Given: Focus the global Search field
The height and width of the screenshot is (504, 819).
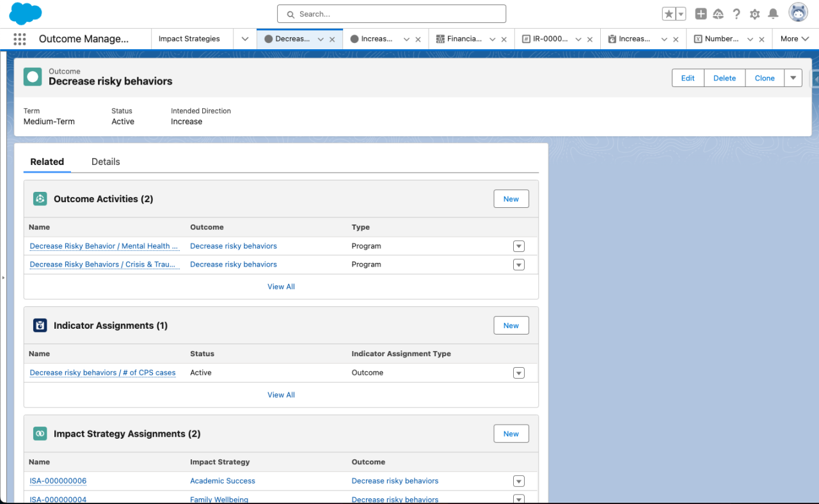Looking at the screenshot, I should (x=392, y=14).
